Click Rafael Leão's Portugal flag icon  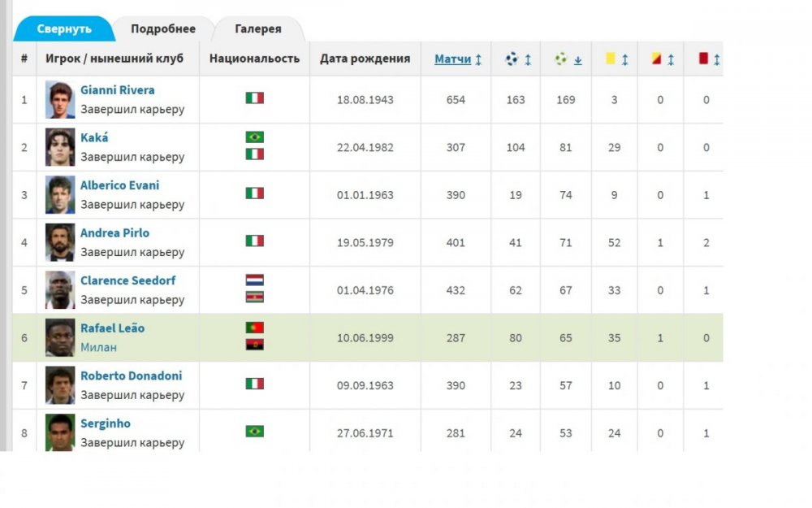pos(255,328)
